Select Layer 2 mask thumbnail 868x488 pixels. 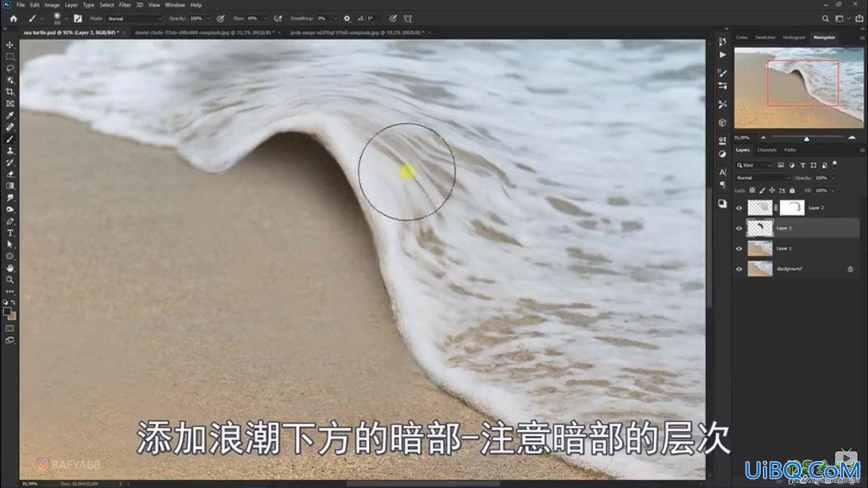[x=792, y=207]
